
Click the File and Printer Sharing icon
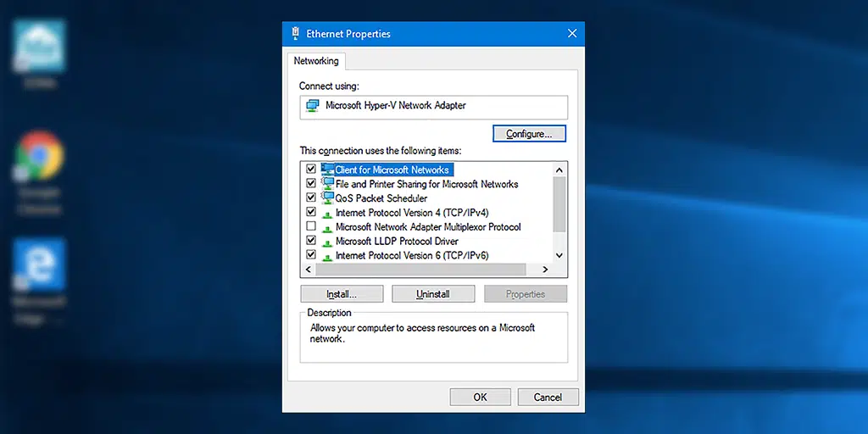click(328, 184)
